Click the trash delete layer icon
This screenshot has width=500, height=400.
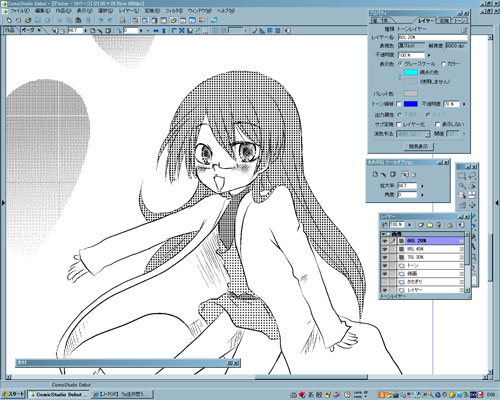pyautogui.click(x=439, y=225)
